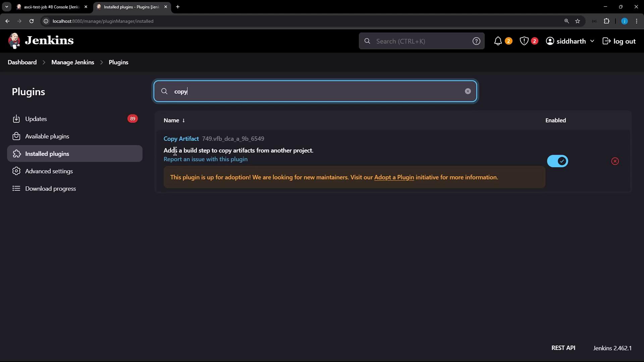Navigate to Manage Jenkins breadcrumb
Screen dimensions: 644x362
(x=72, y=62)
